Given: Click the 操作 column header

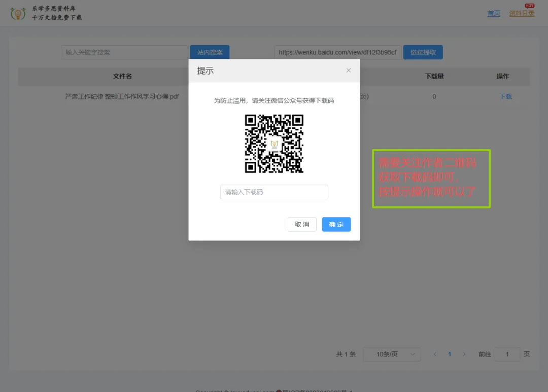Looking at the screenshot, I should tap(502, 76).
